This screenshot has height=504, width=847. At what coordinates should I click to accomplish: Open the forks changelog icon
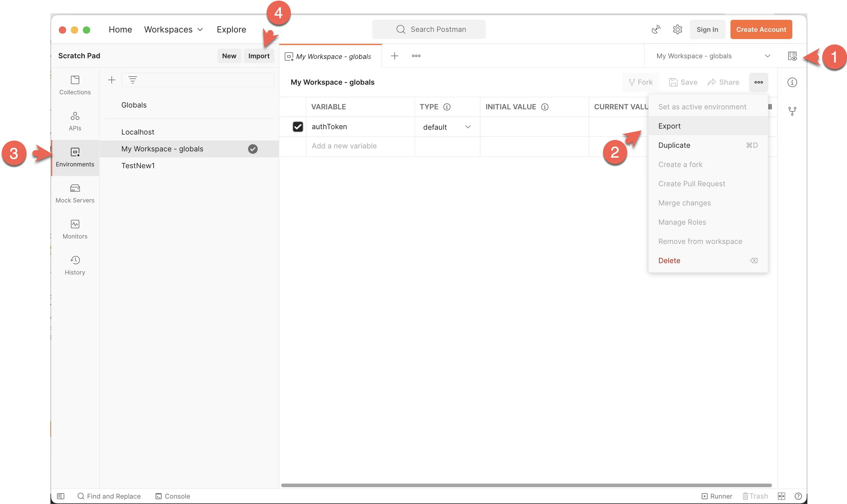(792, 111)
